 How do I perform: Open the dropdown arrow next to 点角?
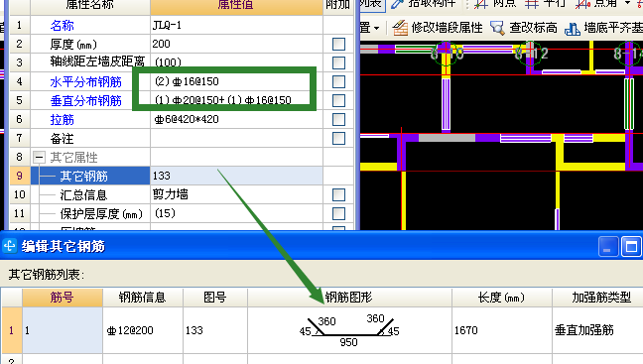628,3
